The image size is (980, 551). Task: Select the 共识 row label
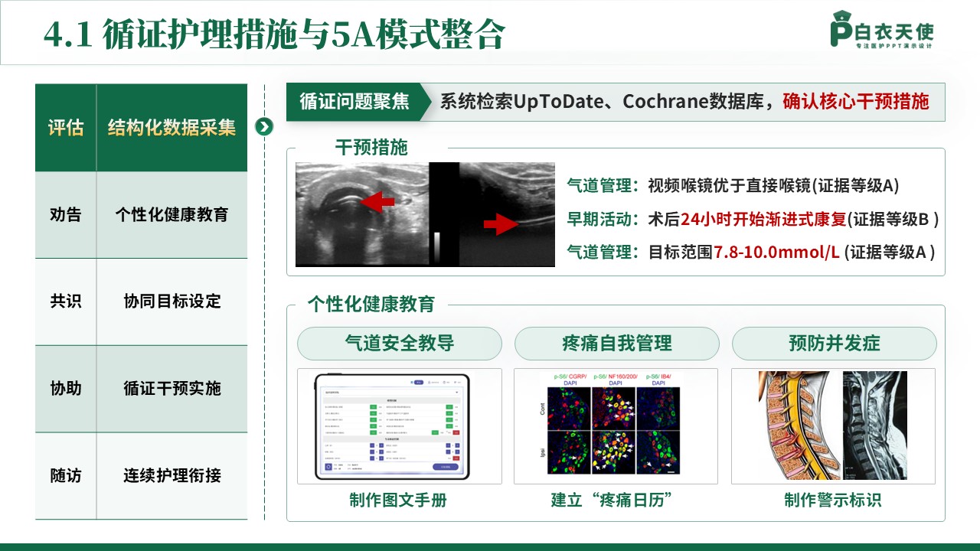coord(66,302)
